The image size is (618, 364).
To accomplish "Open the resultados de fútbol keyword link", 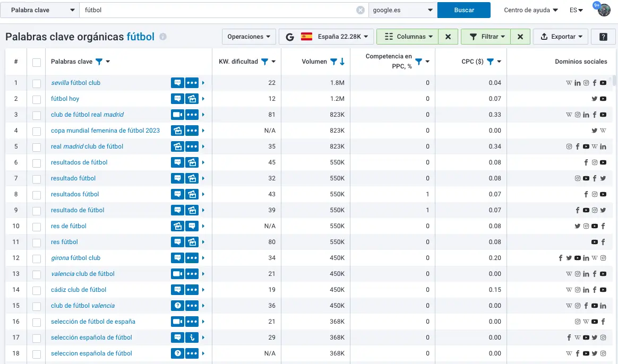I will coord(79,162).
